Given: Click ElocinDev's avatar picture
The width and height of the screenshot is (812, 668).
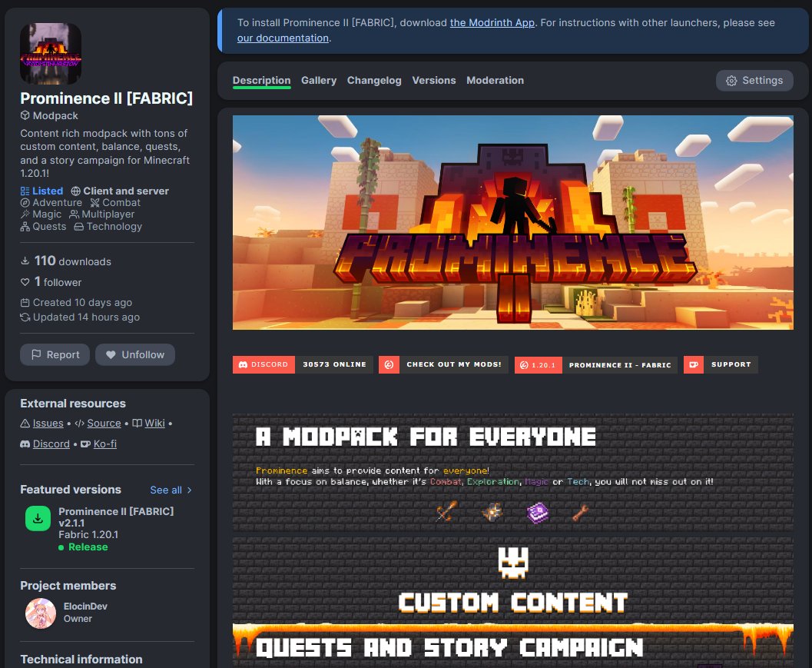Looking at the screenshot, I should click(41, 613).
